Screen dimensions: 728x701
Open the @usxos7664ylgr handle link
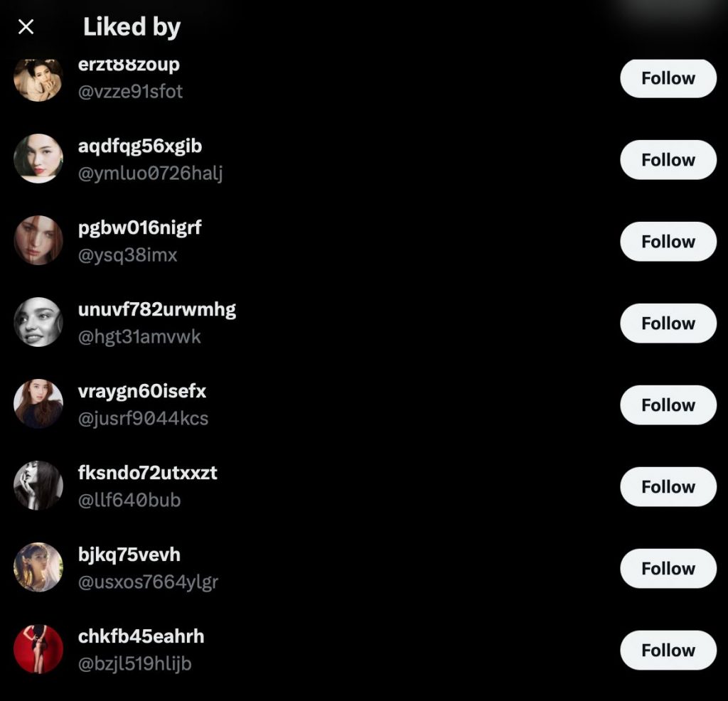pos(148,582)
